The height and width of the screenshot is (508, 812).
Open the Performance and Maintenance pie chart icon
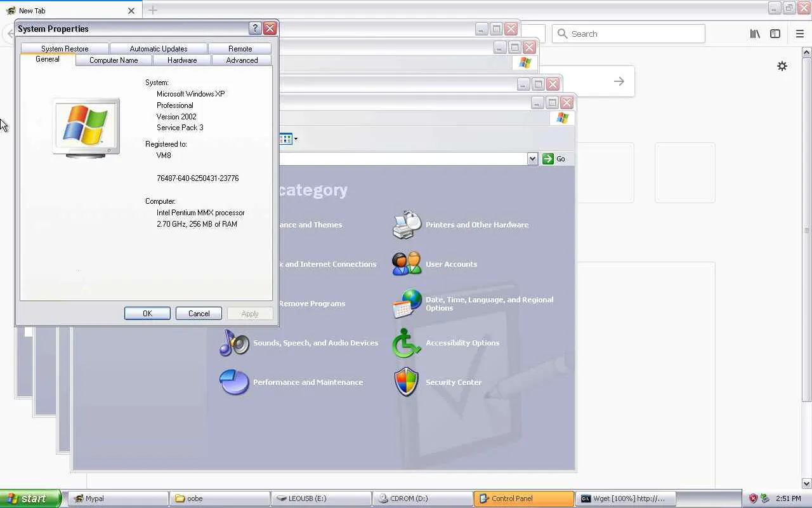click(234, 382)
